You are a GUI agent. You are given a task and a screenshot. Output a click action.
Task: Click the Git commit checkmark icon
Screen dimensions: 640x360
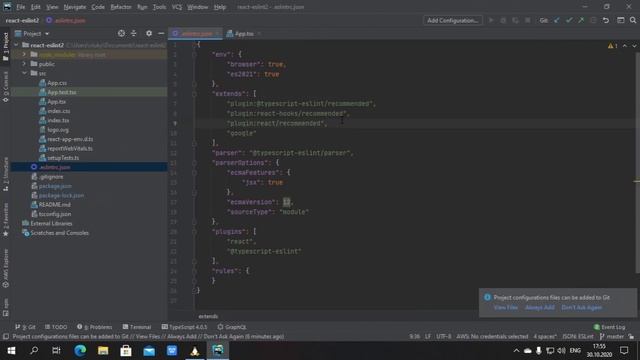coord(569,20)
